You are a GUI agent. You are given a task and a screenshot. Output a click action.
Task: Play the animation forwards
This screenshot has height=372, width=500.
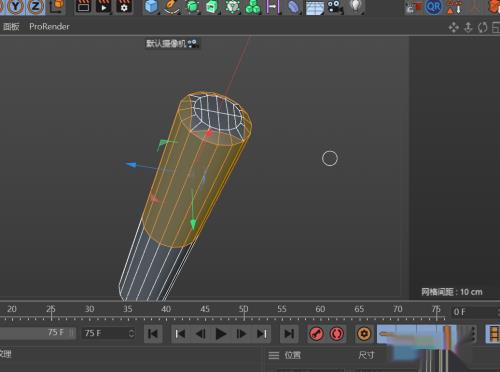point(220,334)
